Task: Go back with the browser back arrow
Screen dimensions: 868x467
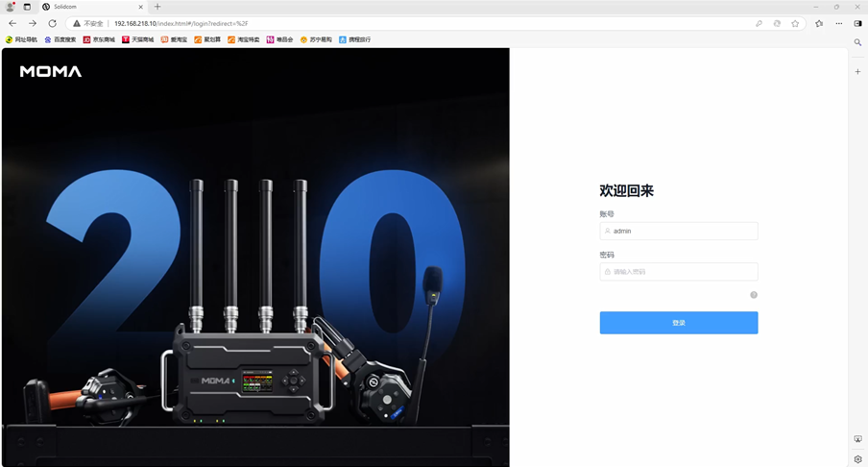Action: pos(12,23)
